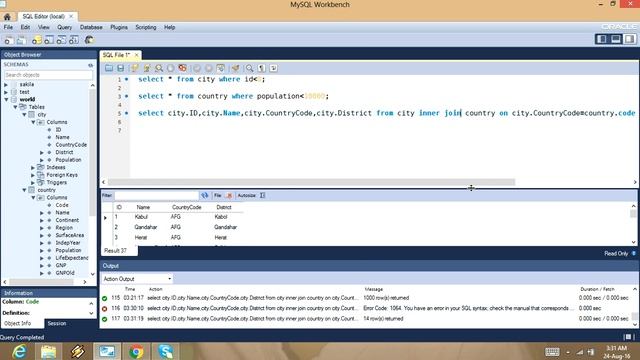
Task: Open find panel with the magnifier icon
Action: point(249,68)
